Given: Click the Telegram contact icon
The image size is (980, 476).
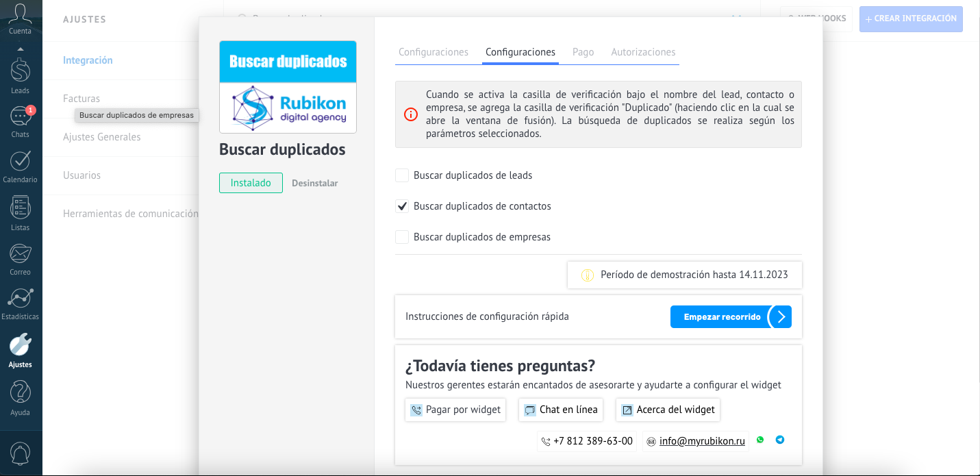Looking at the screenshot, I should click(x=780, y=440).
